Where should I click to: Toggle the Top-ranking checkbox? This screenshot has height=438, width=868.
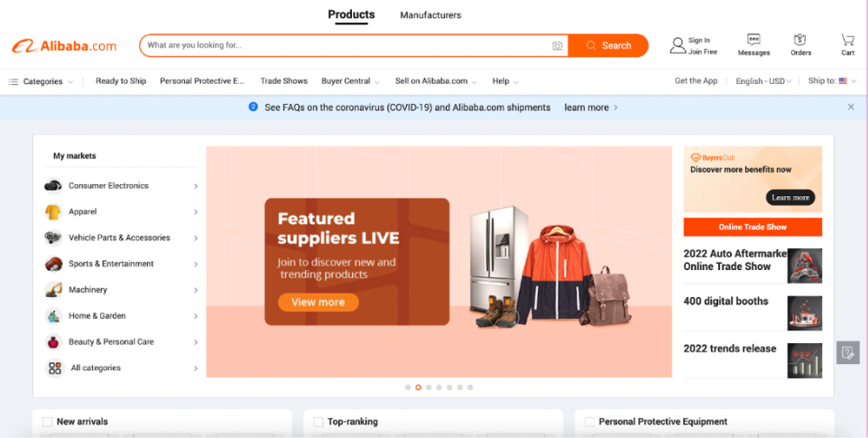click(319, 422)
